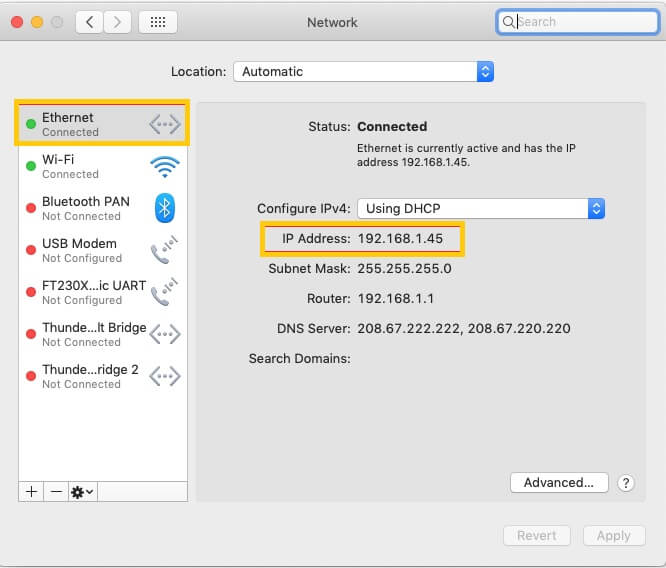This screenshot has width=666, height=568.
Task: Select the FT230X UART service
Action: (x=102, y=292)
